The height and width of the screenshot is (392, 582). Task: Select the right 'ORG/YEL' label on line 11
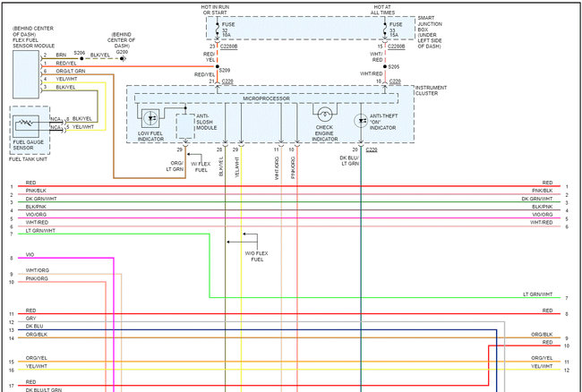542,358
